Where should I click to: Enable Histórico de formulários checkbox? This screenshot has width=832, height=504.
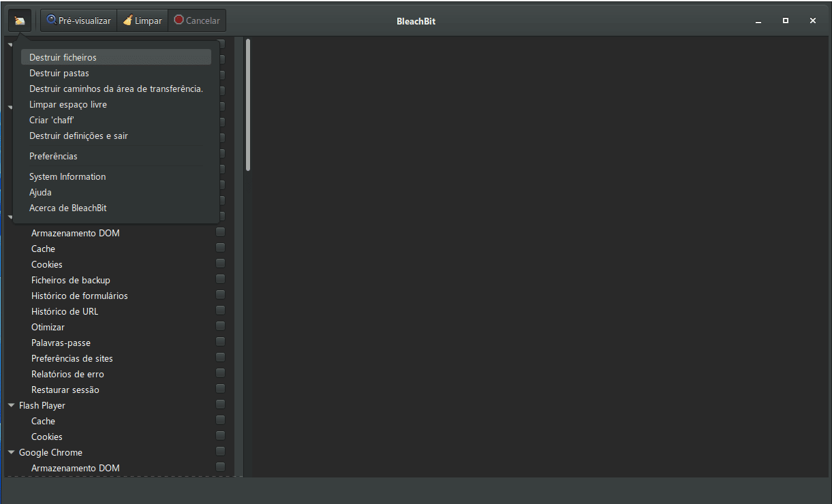click(221, 295)
